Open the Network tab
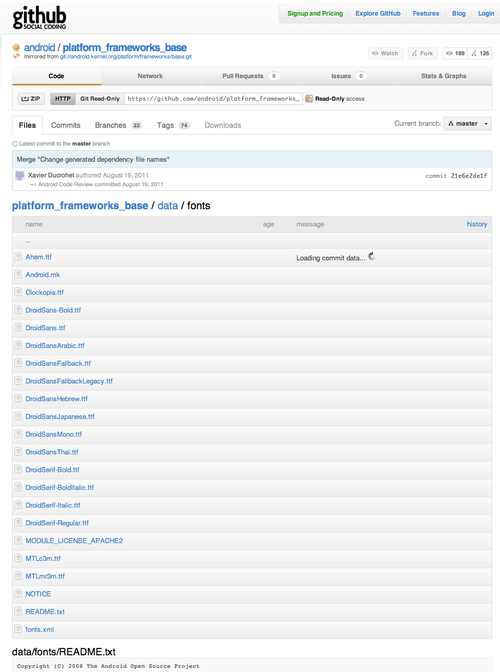The height and width of the screenshot is (672, 500). (150, 76)
